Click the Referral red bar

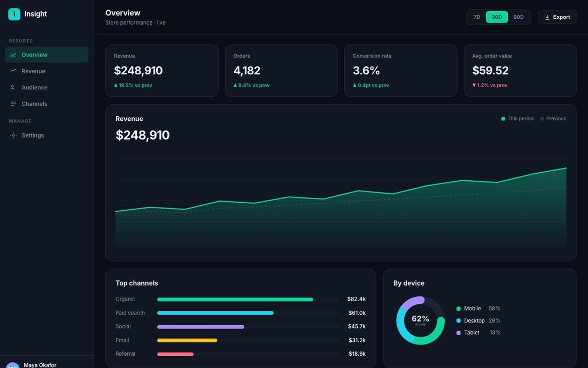[175, 354]
